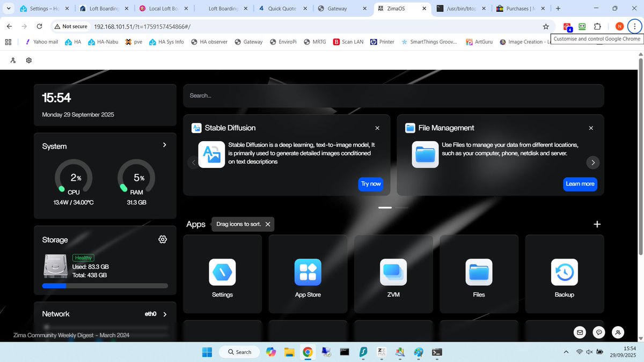Switch to the Gateway tab

click(341, 9)
